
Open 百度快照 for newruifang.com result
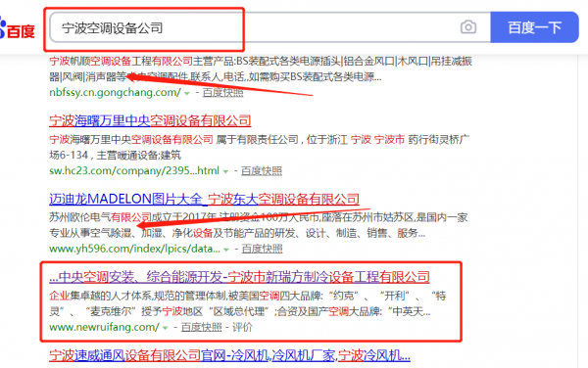(201, 327)
